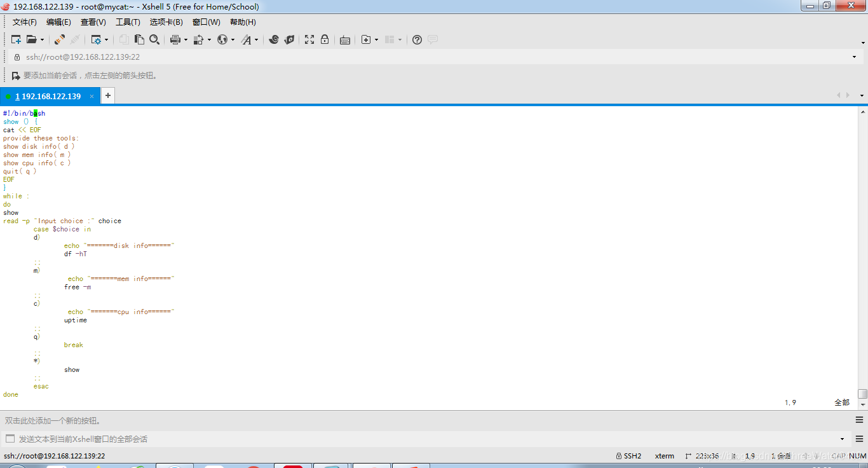Viewport: 868px width, 468px height.
Task: Click the Help question mark icon
Action: tap(417, 39)
